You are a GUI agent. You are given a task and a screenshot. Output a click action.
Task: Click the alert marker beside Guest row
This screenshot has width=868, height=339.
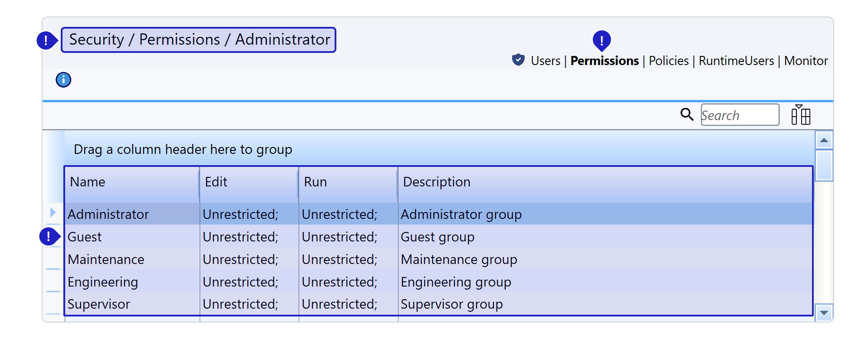click(49, 237)
